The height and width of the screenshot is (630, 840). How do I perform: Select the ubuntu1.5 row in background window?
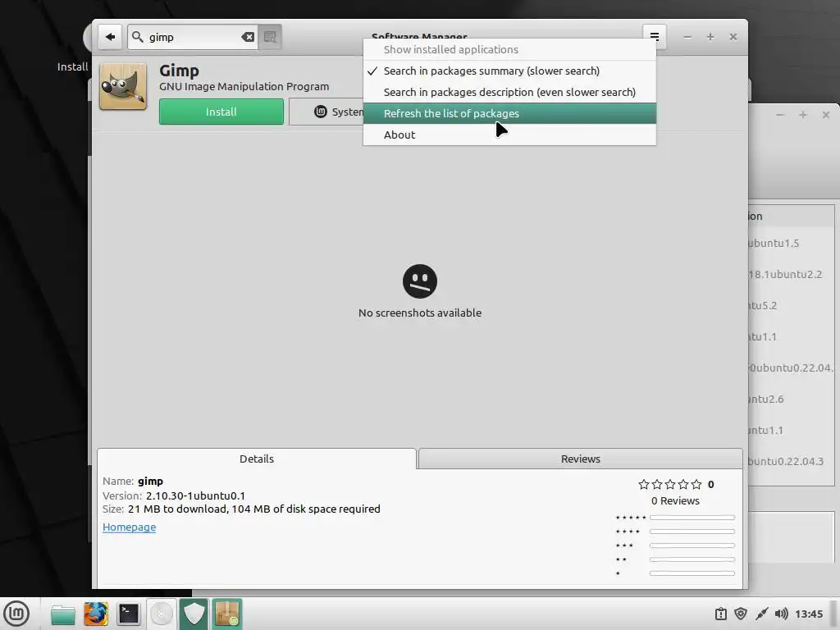click(792, 243)
